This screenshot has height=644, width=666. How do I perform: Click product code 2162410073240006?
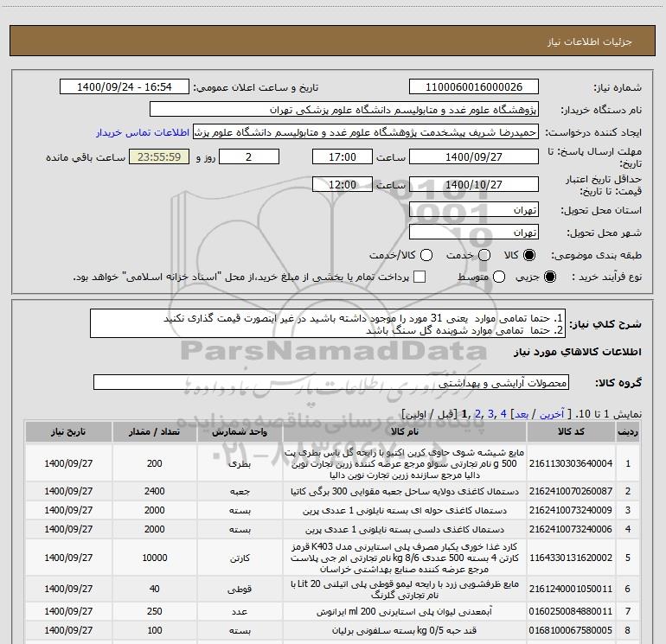pos(571,529)
